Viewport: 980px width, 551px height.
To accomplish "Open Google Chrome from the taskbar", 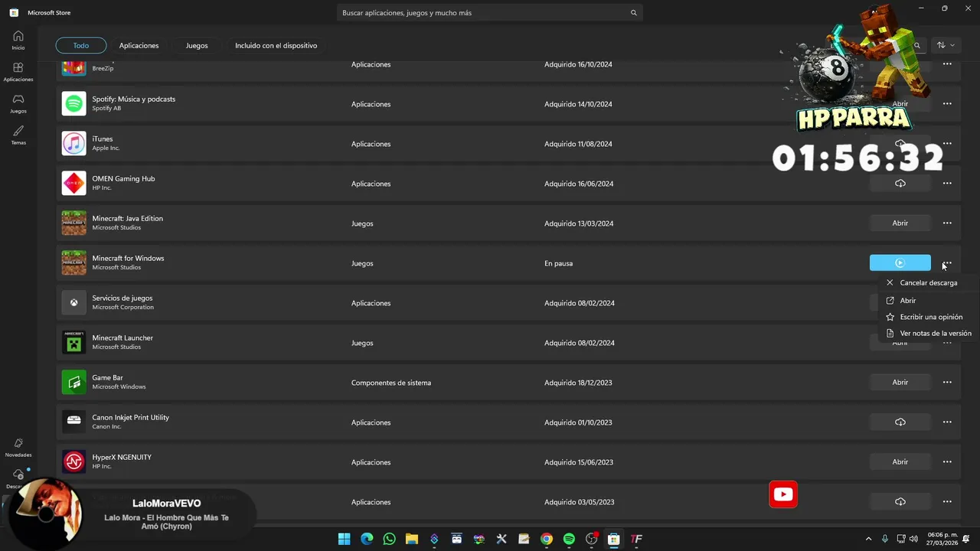I will pyautogui.click(x=546, y=539).
